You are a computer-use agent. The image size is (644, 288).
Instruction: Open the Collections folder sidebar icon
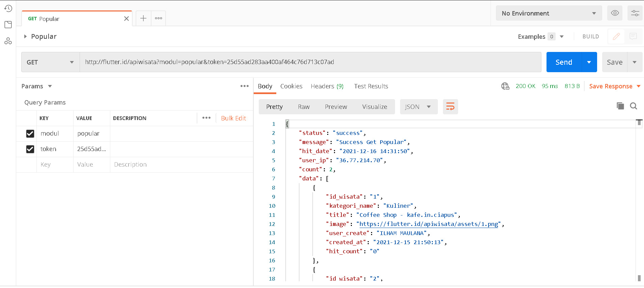(x=8, y=25)
